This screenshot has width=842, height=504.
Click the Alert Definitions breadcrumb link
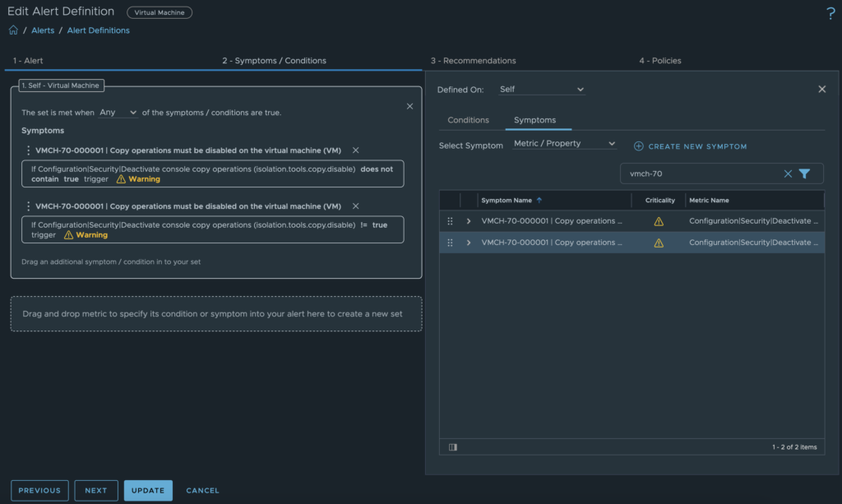pyautogui.click(x=98, y=30)
